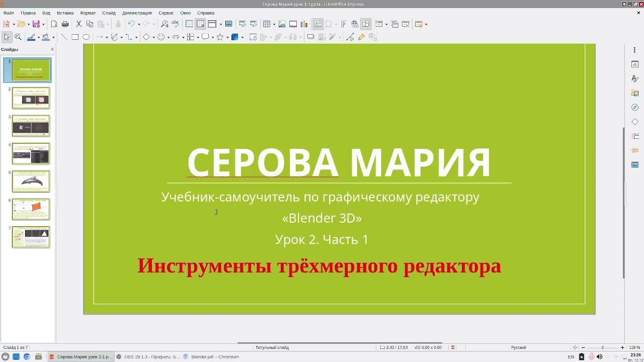Insert an image via toolbar icon
The height and width of the screenshot is (362, 644).
[x=282, y=24]
